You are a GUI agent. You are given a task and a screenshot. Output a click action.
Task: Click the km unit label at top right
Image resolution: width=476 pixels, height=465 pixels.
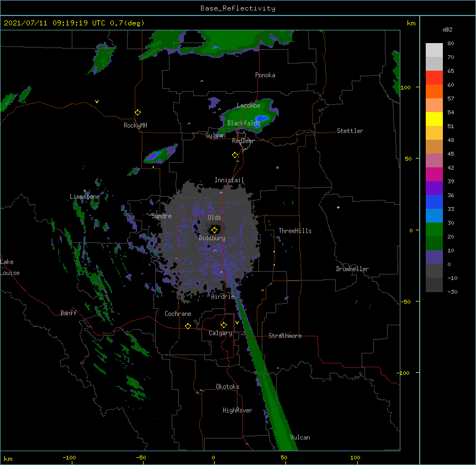pyautogui.click(x=411, y=23)
